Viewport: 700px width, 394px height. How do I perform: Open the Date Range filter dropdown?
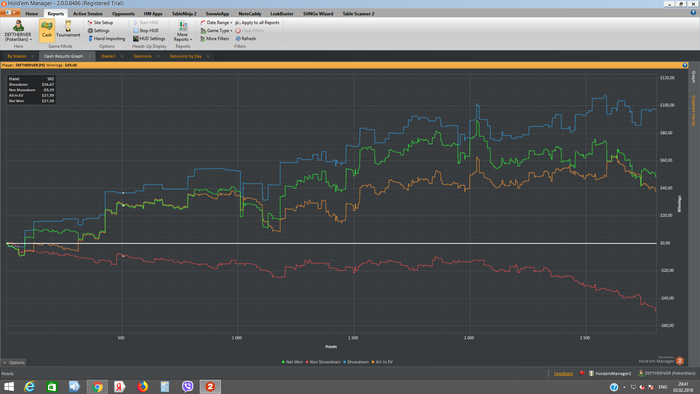(216, 22)
